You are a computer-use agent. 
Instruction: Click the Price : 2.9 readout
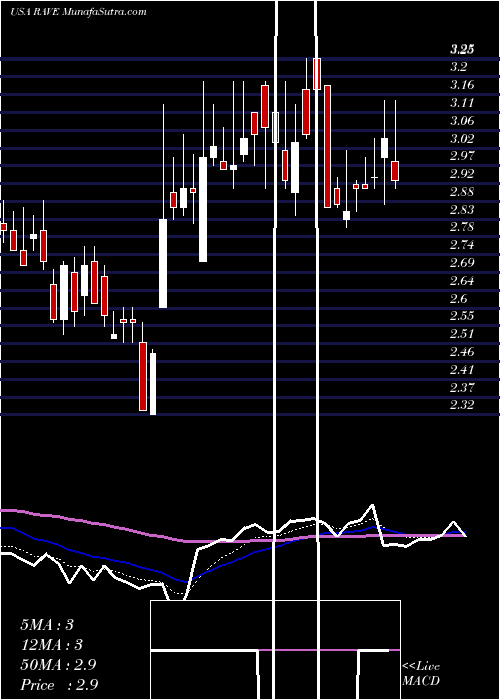tap(59, 684)
